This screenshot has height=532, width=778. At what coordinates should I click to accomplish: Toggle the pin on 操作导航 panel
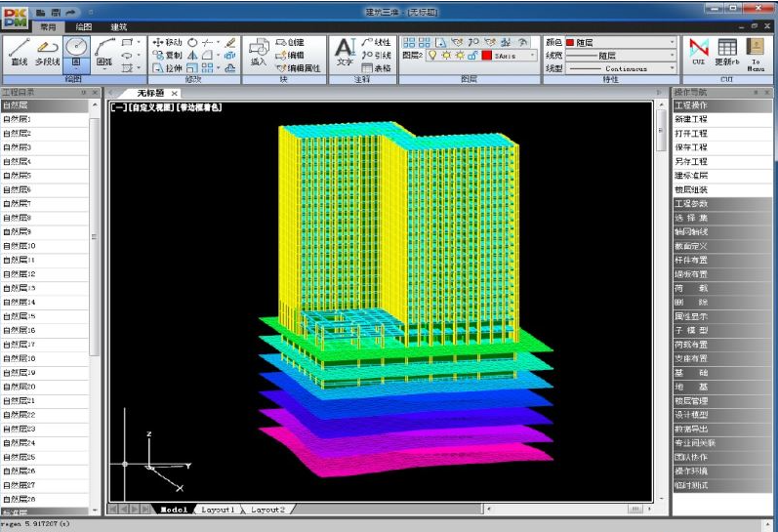point(754,92)
